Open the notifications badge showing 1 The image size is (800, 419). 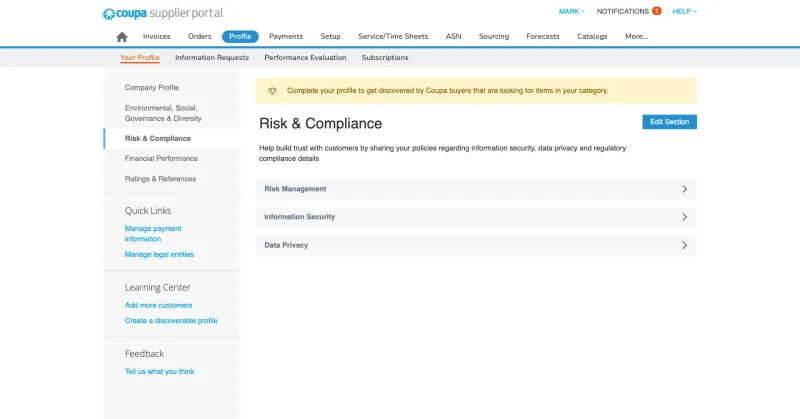657,11
